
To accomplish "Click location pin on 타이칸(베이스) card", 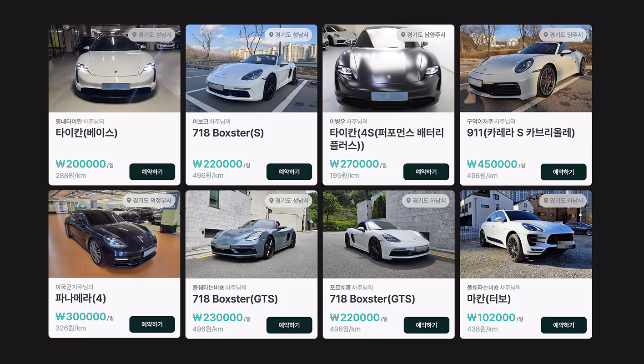I will tap(134, 35).
